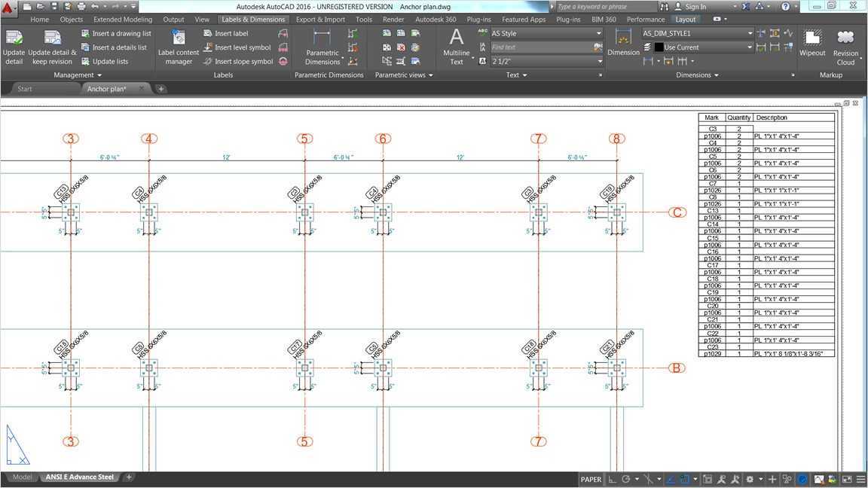
Task: Toggle PAPER space in status bar
Action: tap(591, 479)
